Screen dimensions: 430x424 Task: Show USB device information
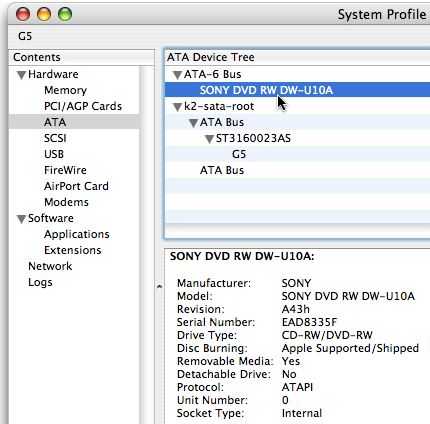pos(54,154)
